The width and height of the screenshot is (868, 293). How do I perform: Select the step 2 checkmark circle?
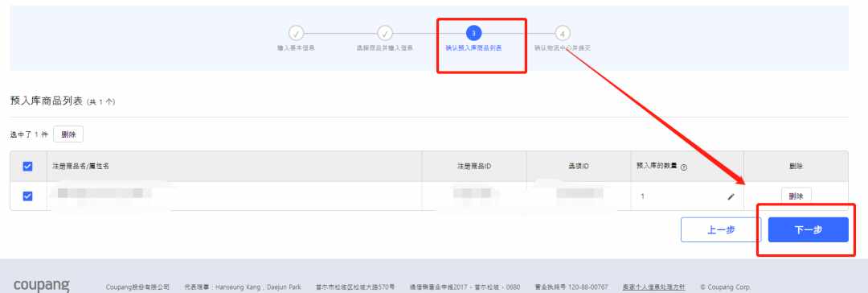tap(385, 33)
